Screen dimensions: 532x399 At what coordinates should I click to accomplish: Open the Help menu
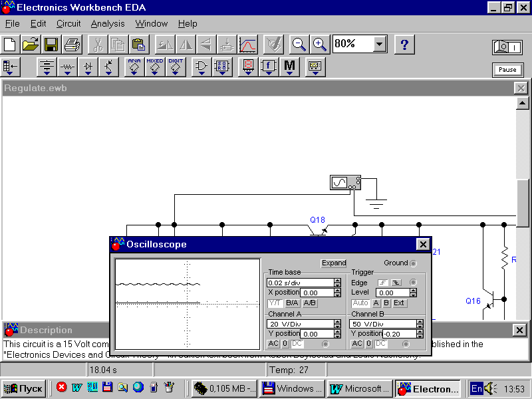coord(188,24)
